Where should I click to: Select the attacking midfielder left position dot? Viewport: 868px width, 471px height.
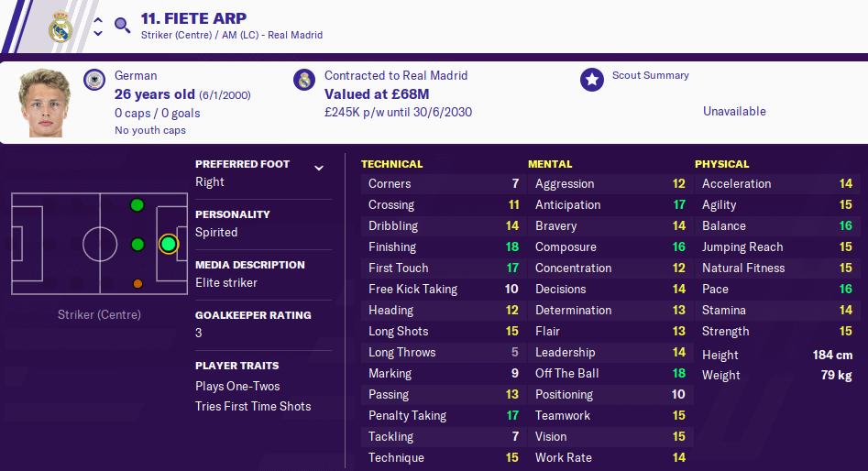pos(137,205)
